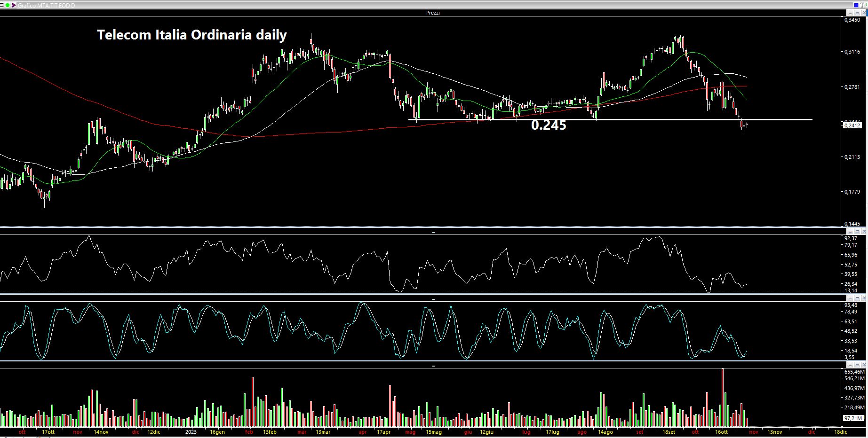This screenshot has width=868, height=438.
Task: Click the 655,46M volume scale value
Action: 855,371
